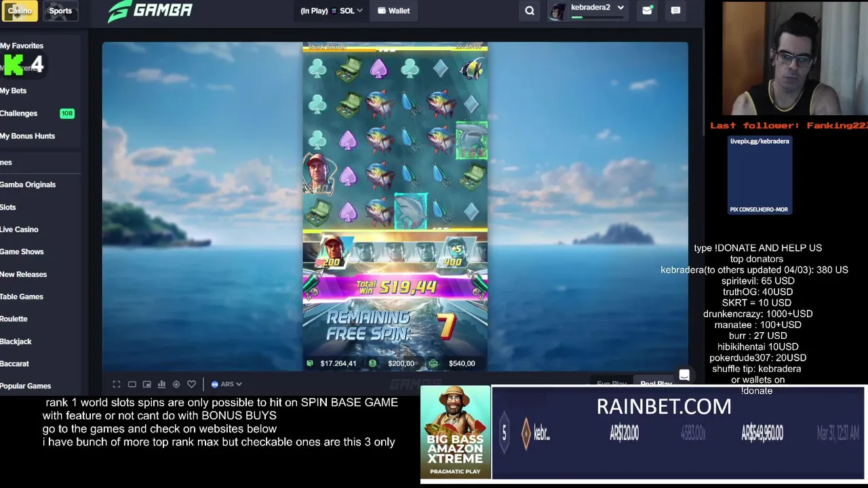This screenshot has width=868, height=488.
Task: Open Popular Games category
Action: pyautogui.click(x=26, y=386)
